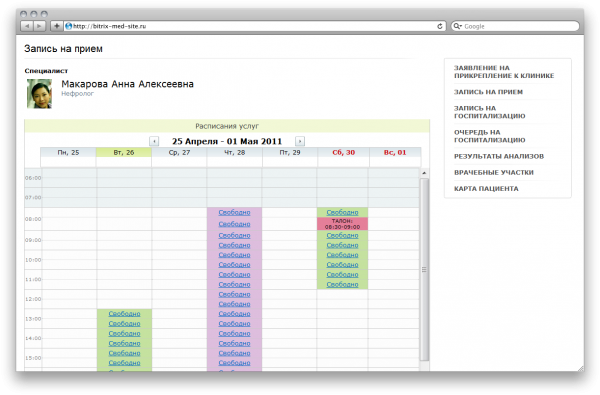
Task: Click Thursday's Свободно slot at 12:00 row
Action: 234,294
